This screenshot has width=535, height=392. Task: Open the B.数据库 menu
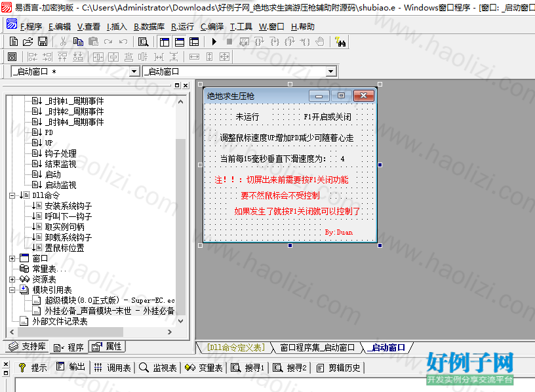[x=149, y=27]
